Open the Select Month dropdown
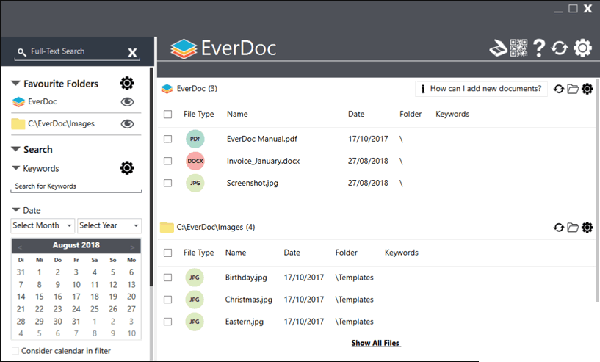The height and width of the screenshot is (362, 600). coord(42,225)
